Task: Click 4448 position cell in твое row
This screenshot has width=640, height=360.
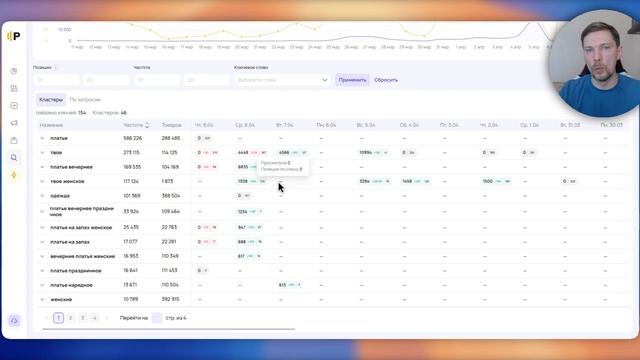Action: (252, 153)
